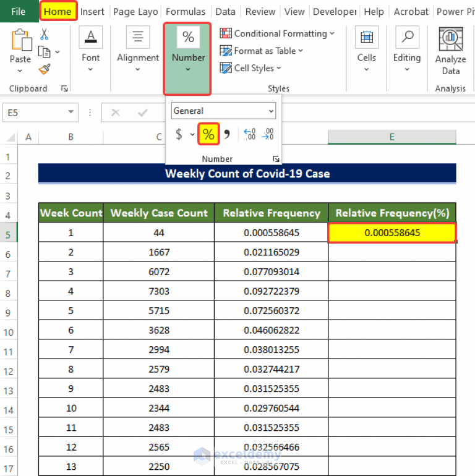
Task: Expand the Name Box dropdown arrow
Action: (x=71, y=112)
